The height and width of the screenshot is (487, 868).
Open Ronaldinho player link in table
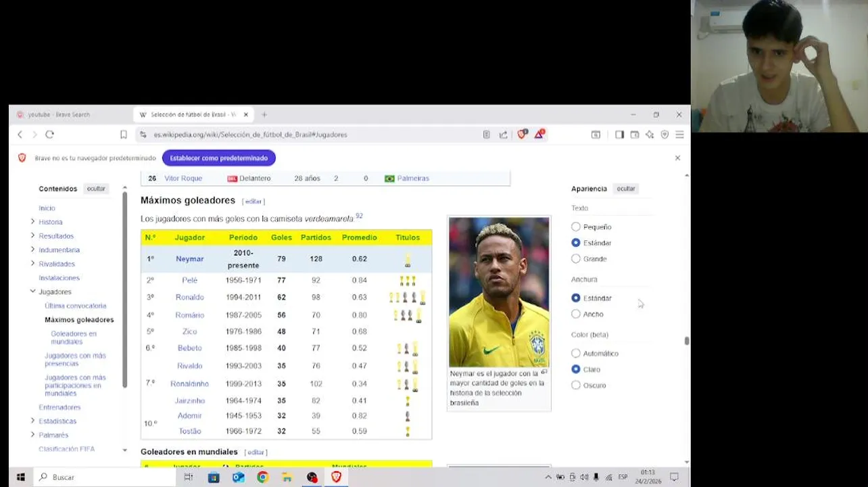pyautogui.click(x=189, y=384)
